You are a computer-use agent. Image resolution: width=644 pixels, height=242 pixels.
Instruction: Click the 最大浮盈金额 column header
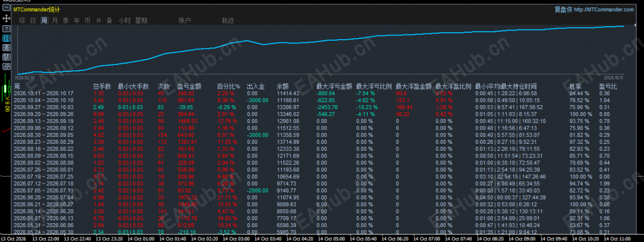pos(413,86)
